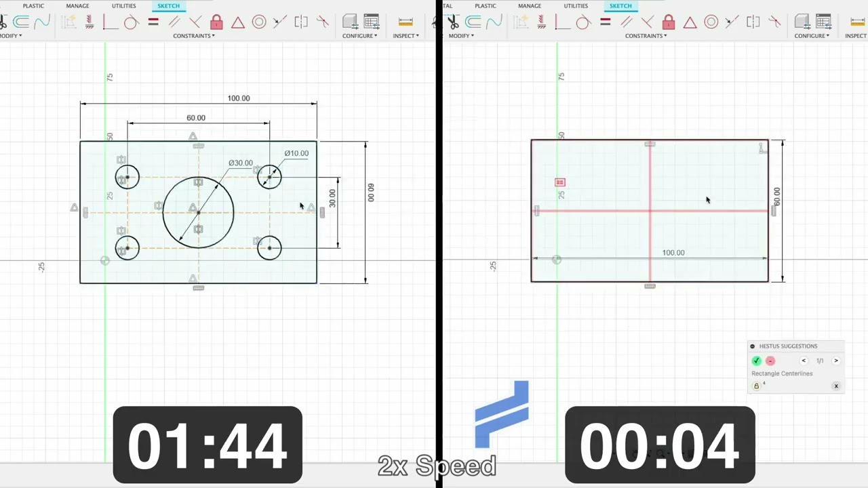Select the Symmetry constraint in right pane
Image resolution: width=868 pixels, height=488 pixels.
tap(753, 22)
